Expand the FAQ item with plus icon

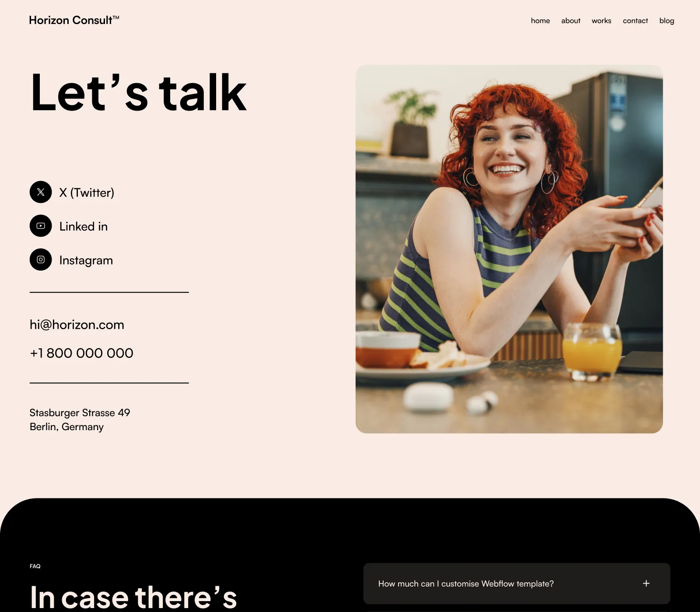click(x=646, y=584)
